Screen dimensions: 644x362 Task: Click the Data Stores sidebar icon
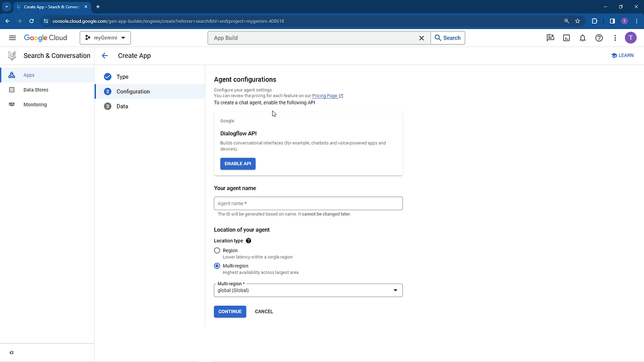point(12,90)
